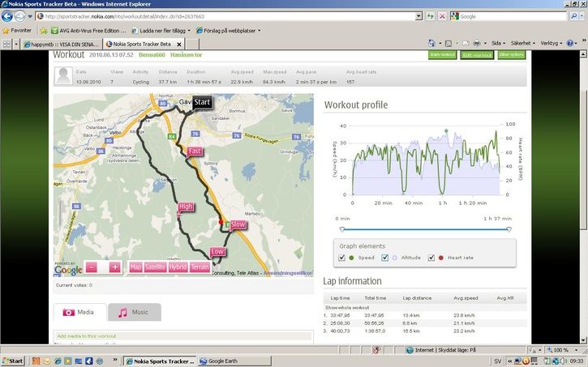Expand the command bar overflow chevron

(x=583, y=40)
